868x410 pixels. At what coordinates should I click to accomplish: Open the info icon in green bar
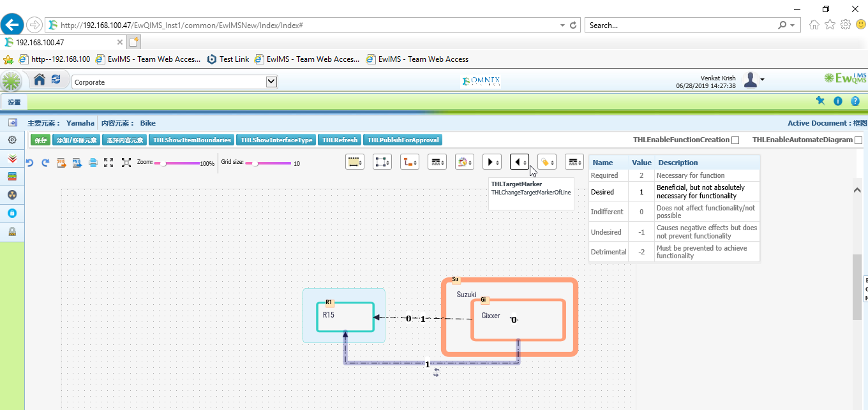coord(838,101)
